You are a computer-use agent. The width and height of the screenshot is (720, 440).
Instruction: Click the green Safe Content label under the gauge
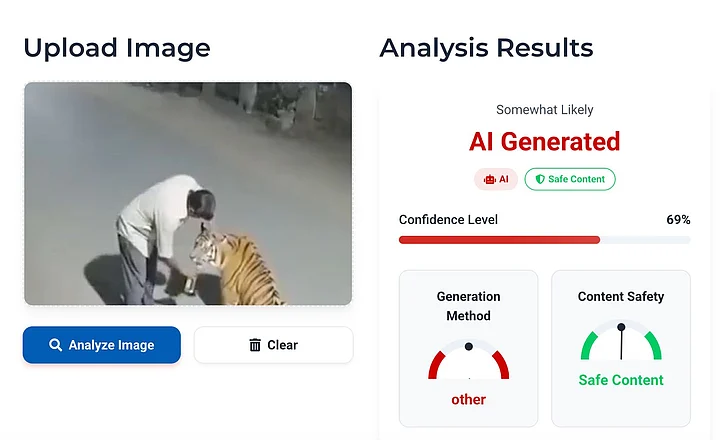click(621, 380)
